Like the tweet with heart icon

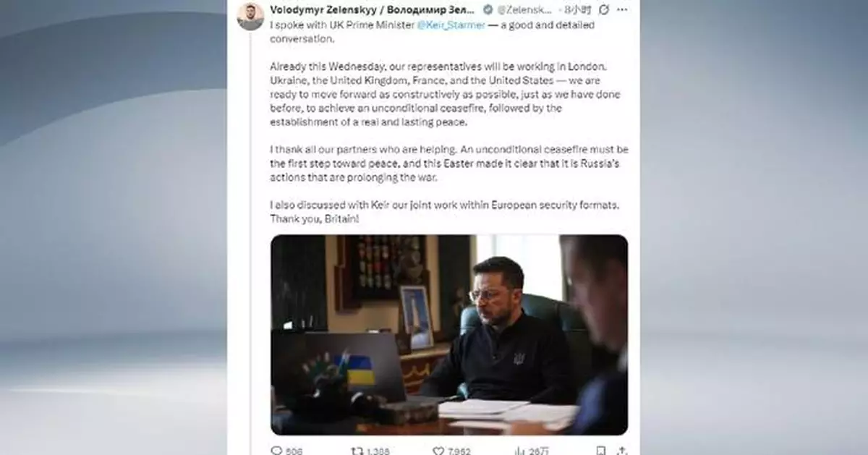click(438, 450)
